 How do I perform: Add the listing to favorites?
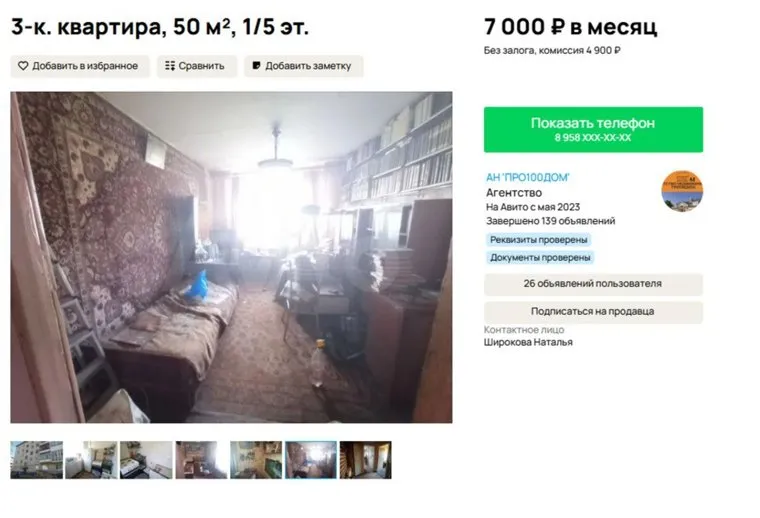[x=80, y=66]
